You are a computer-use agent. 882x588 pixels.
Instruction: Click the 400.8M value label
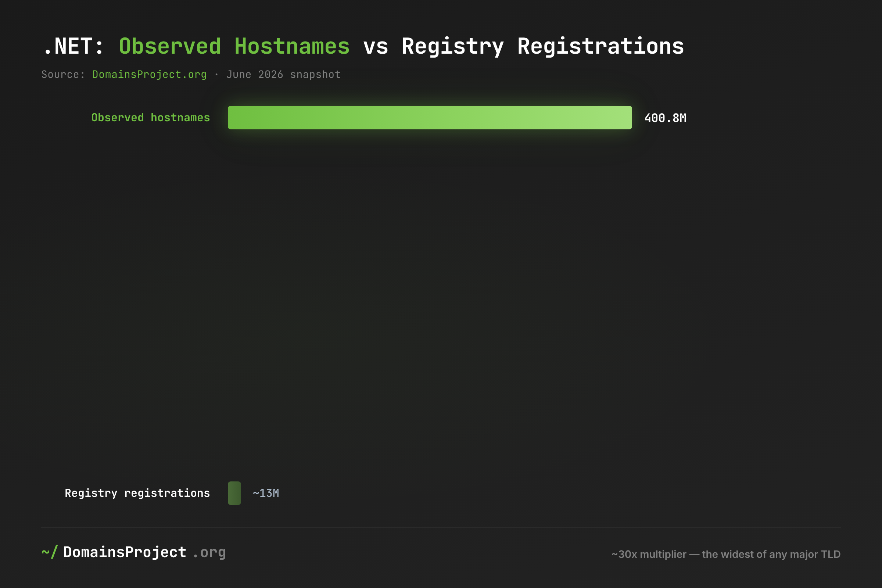coord(665,118)
